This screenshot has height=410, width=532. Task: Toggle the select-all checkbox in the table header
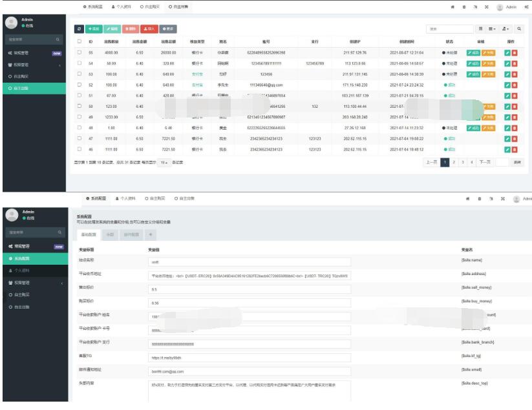80,41
